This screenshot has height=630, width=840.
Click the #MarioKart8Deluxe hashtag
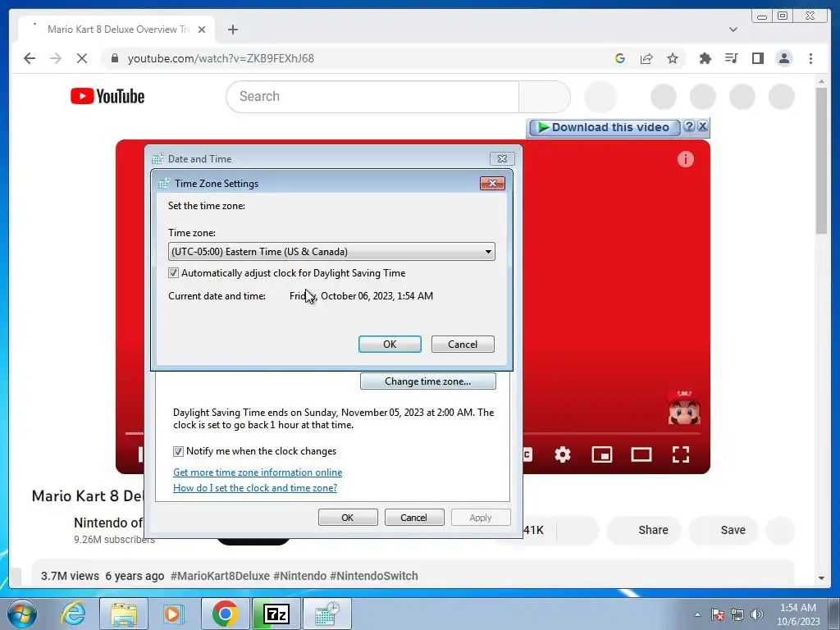[x=220, y=576]
